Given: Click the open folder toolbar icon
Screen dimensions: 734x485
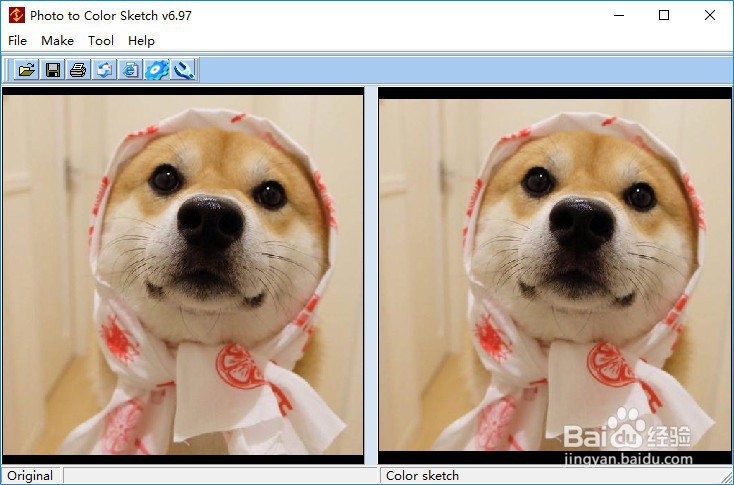Looking at the screenshot, I should click(26, 70).
